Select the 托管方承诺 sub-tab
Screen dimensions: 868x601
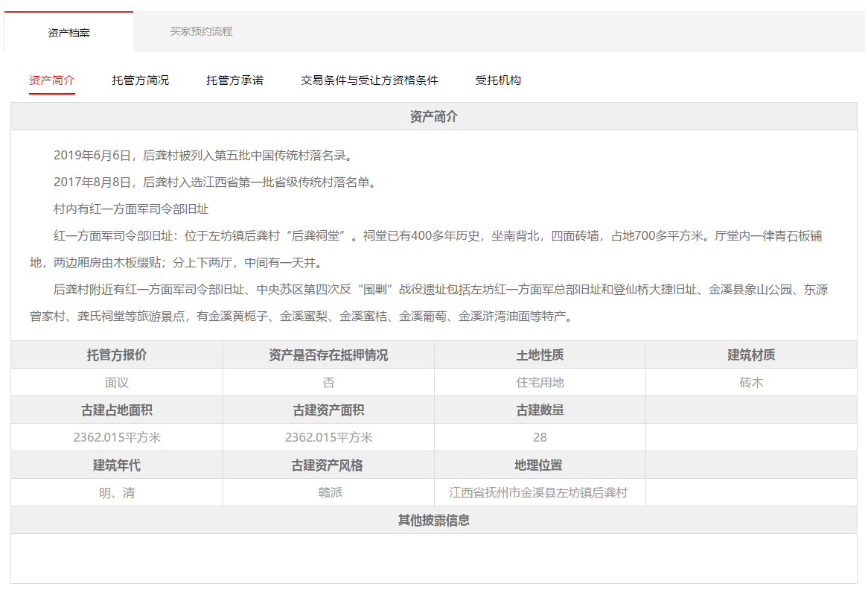click(234, 80)
